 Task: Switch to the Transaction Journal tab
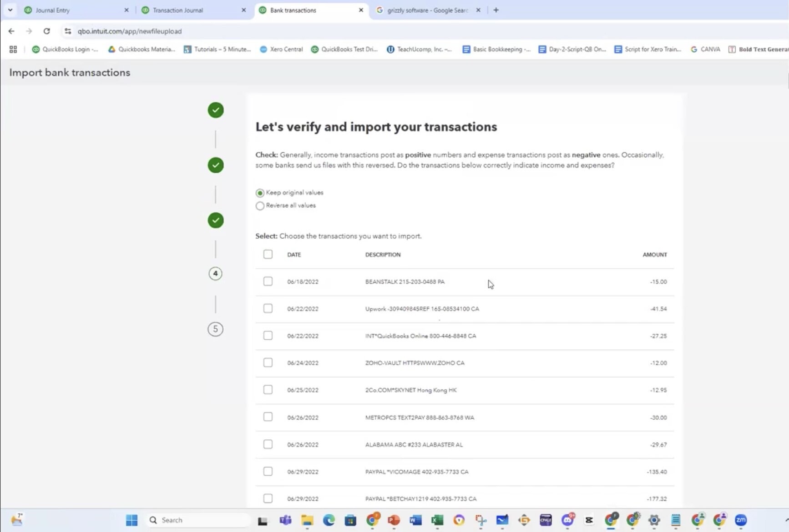click(194, 10)
